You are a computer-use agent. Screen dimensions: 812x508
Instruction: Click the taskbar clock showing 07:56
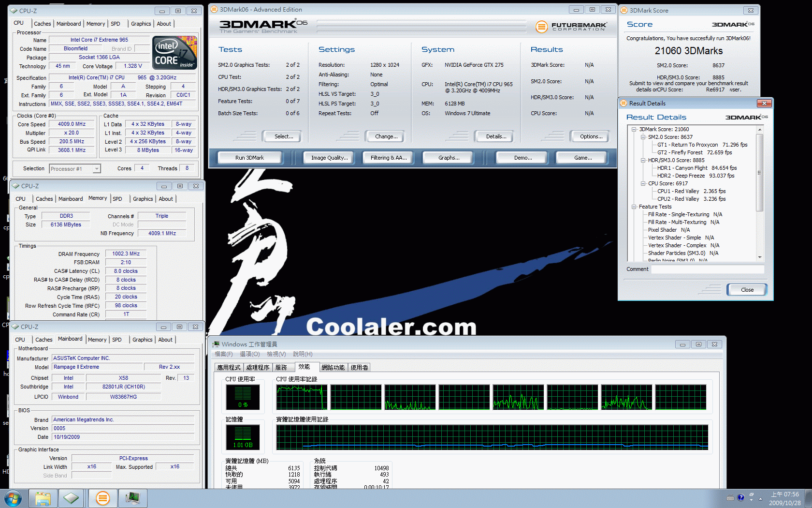pos(785,498)
